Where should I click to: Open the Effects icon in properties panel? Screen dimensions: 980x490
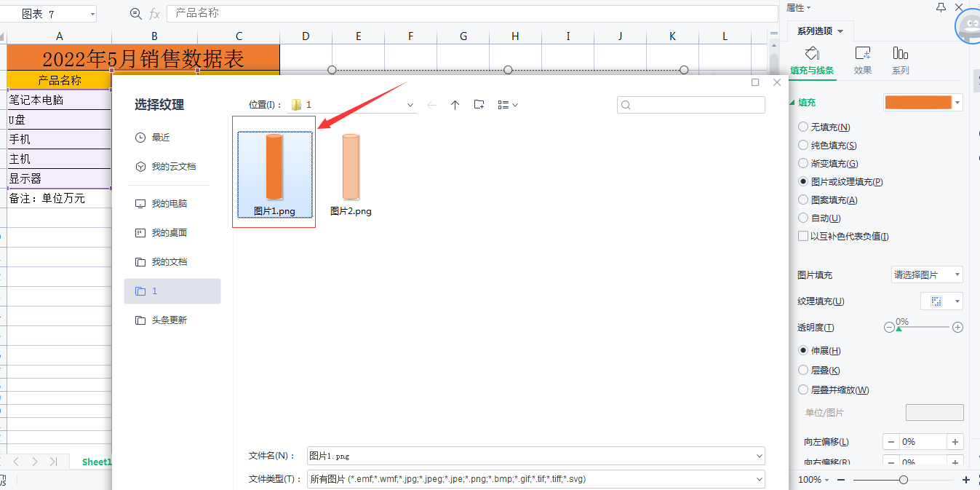(863, 53)
